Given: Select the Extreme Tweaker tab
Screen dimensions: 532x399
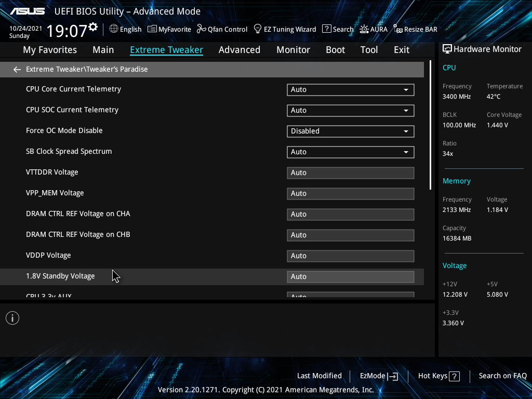Looking at the screenshot, I should click(167, 50).
